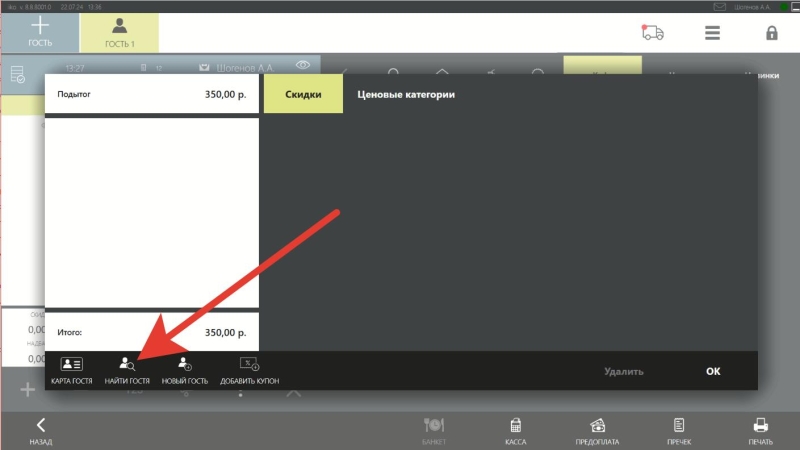800x450 pixels.
Task: Open the Предоплата prepayment icon
Action: pos(597,425)
